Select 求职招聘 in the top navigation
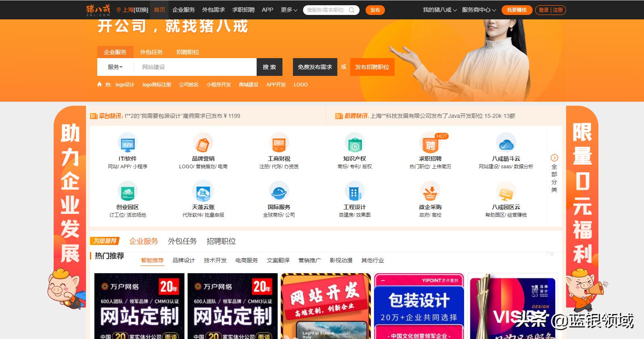 (243, 10)
